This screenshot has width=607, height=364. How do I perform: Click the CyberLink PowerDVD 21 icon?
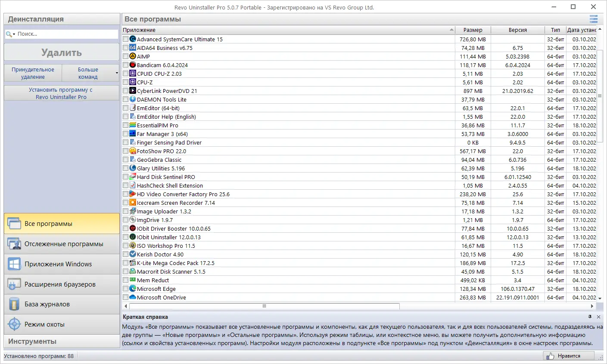(133, 91)
